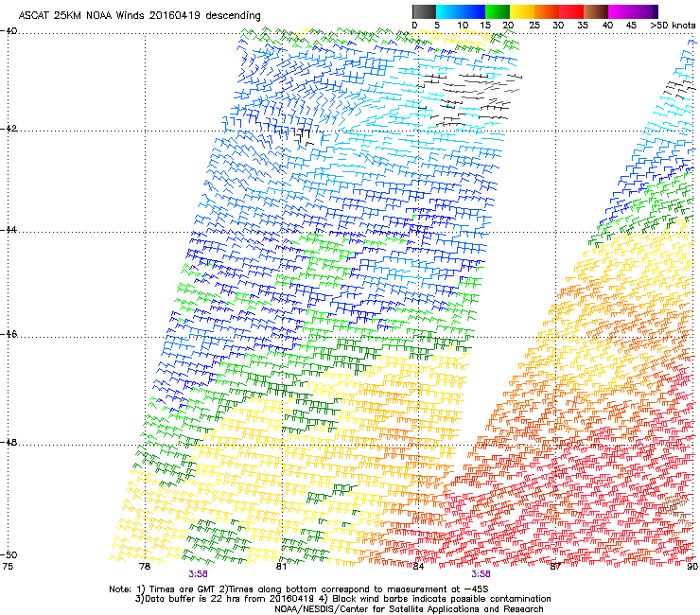Image resolution: width=700 pixels, height=615 pixels.
Task: Click the '90' longitude axis label
Action: (692, 567)
